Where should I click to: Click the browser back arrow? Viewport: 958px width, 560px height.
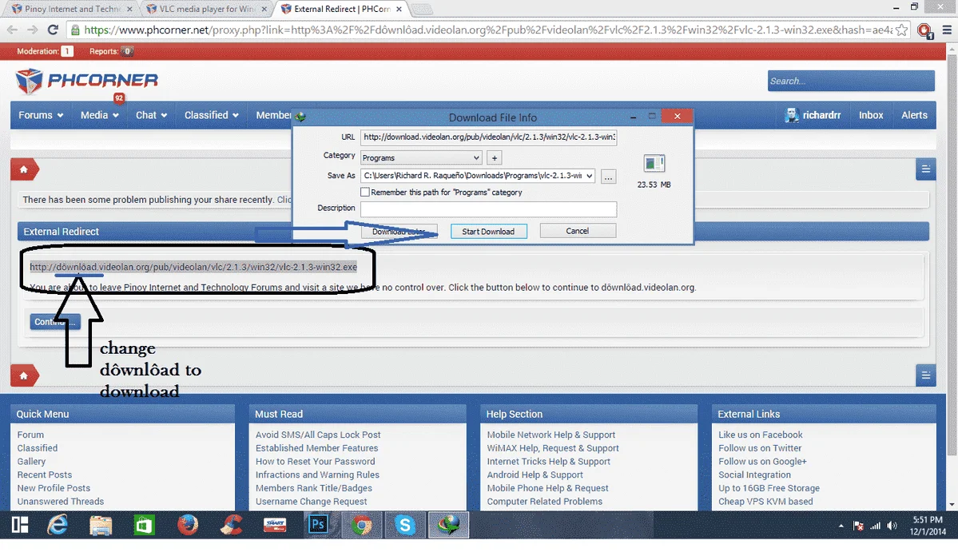point(12,30)
